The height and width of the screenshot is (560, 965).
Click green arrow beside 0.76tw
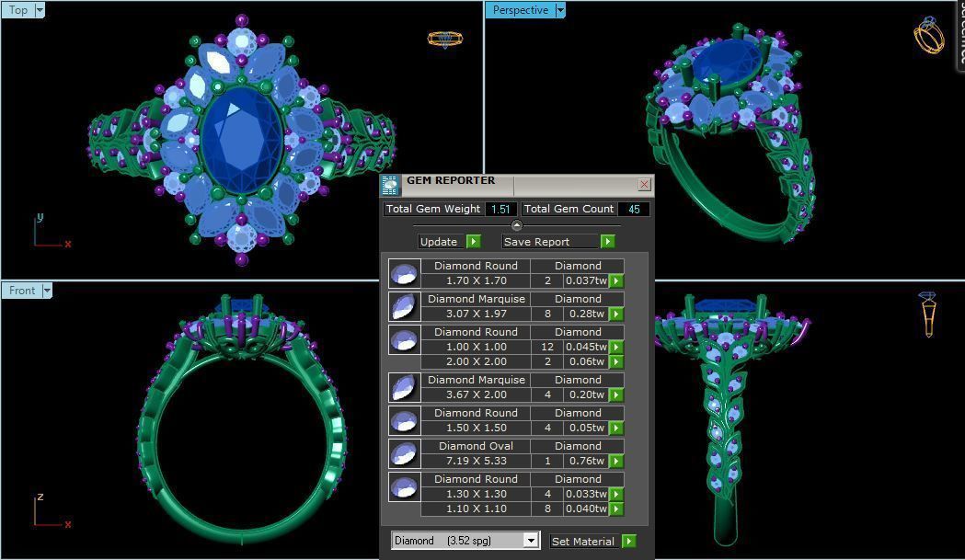[x=616, y=463]
